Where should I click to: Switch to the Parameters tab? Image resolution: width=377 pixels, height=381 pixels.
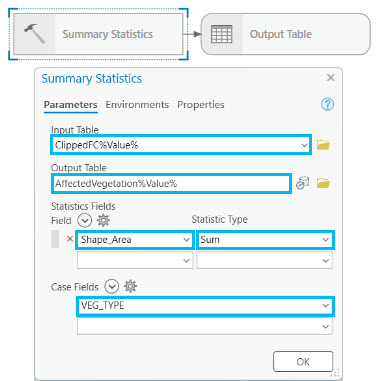(71, 105)
